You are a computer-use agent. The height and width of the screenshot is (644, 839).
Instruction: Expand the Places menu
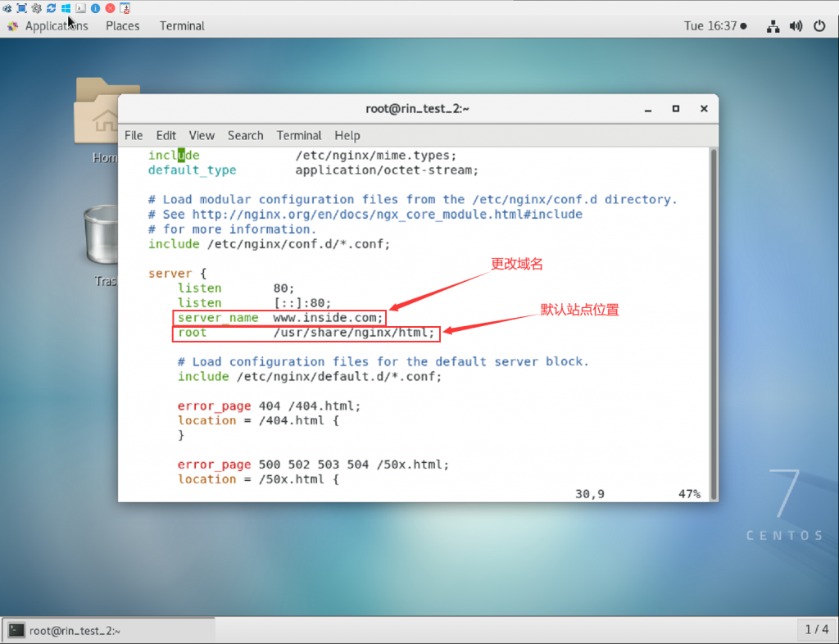[122, 26]
